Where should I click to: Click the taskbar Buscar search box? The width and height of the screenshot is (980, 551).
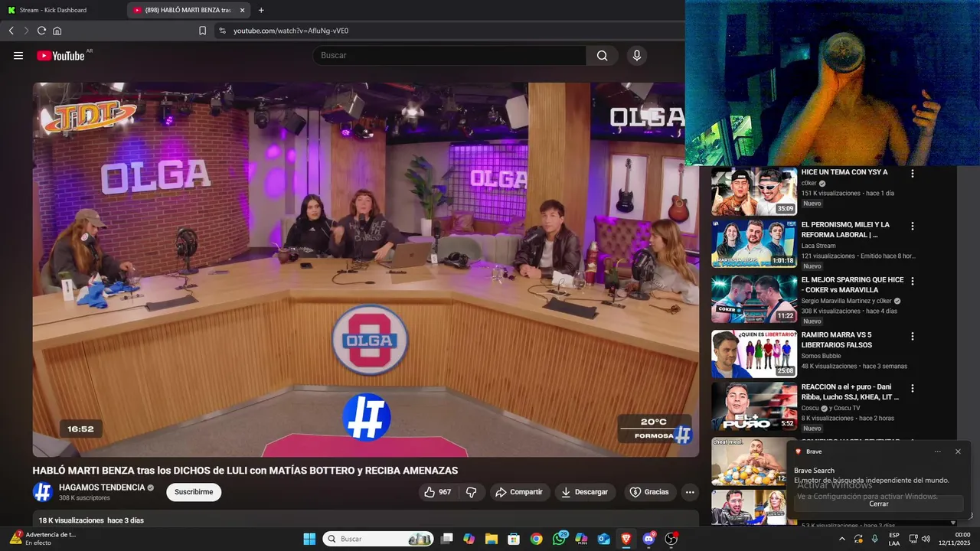[x=378, y=539]
